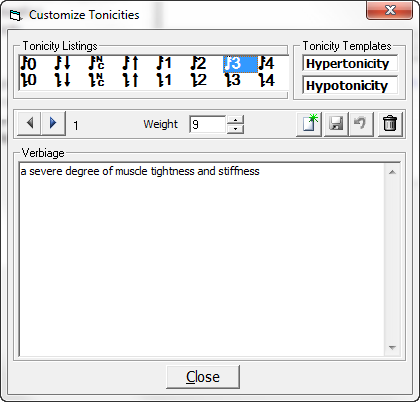Go to previous entry with left arrow
Image resolution: width=420 pixels, height=402 pixels.
click(29, 123)
